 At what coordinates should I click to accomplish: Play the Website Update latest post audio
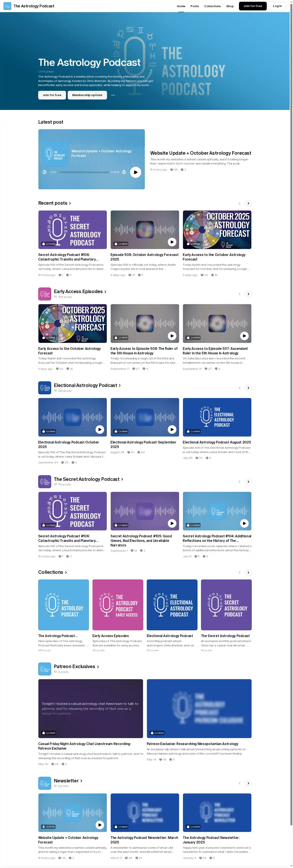[135, 172]
